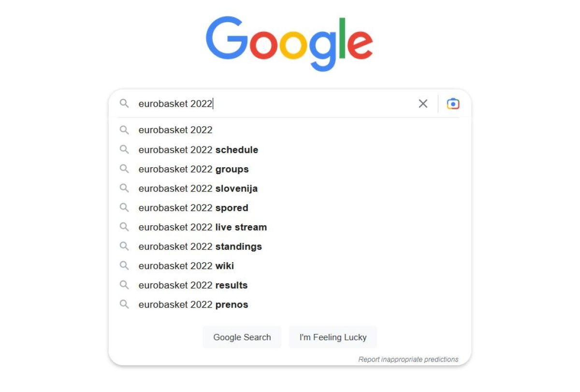The image size is (580, 392).
Task: Click magnifier icon beside "eurobasket 2022 groups"
Action: (x=124, y=169)
